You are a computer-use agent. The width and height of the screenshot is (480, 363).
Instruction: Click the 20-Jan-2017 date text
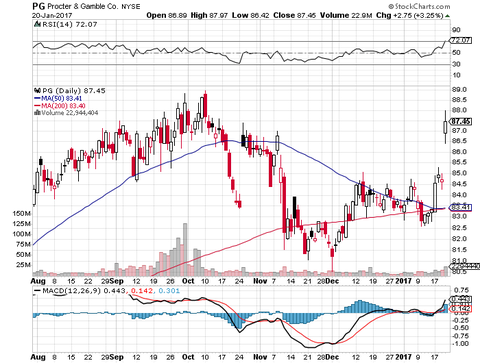coord(51,15)
